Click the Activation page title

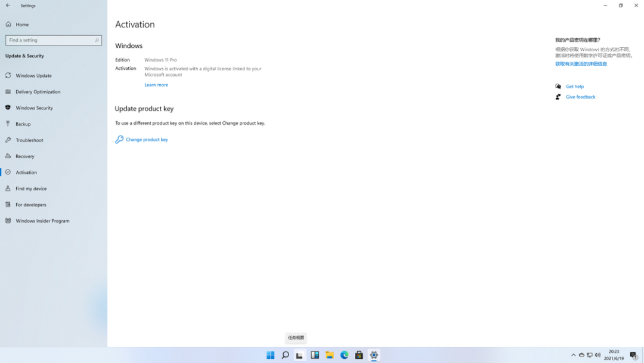tap(135, 24)
